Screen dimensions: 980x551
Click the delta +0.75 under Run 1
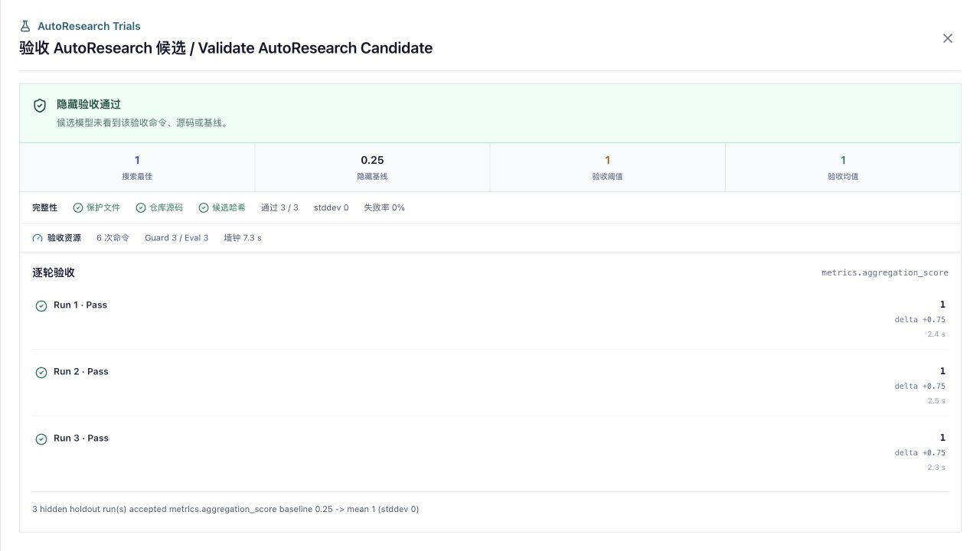(x=920, y=320)
